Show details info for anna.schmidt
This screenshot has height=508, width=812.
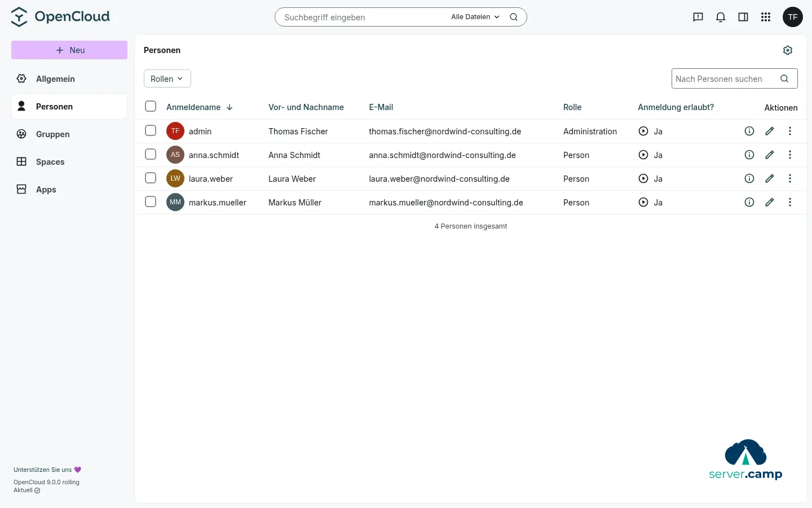coord(749,155)
